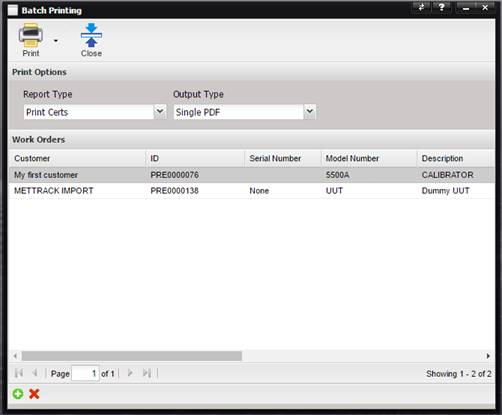
Task: Expand the Output Type dropdown
Action: tap(310, 112)
